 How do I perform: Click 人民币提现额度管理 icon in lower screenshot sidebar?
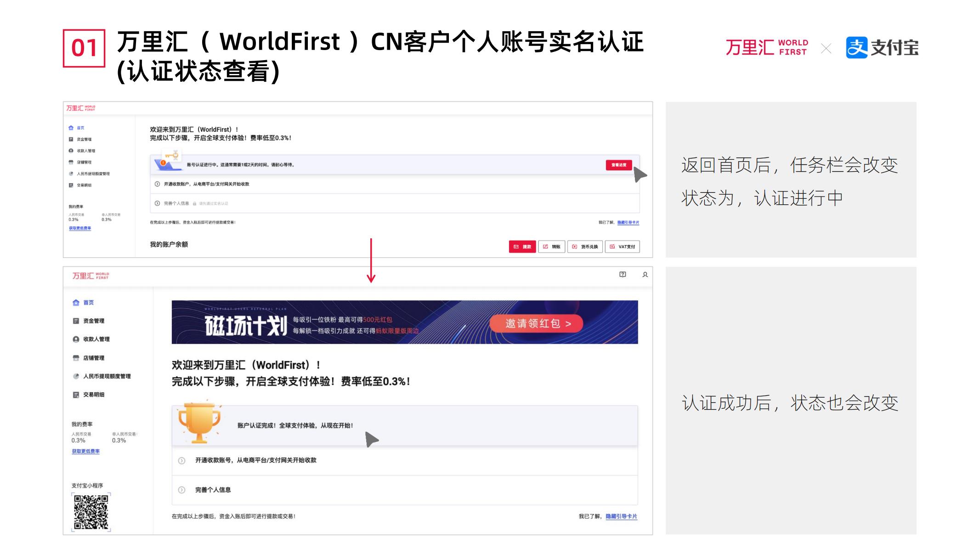tap(76, 376)
